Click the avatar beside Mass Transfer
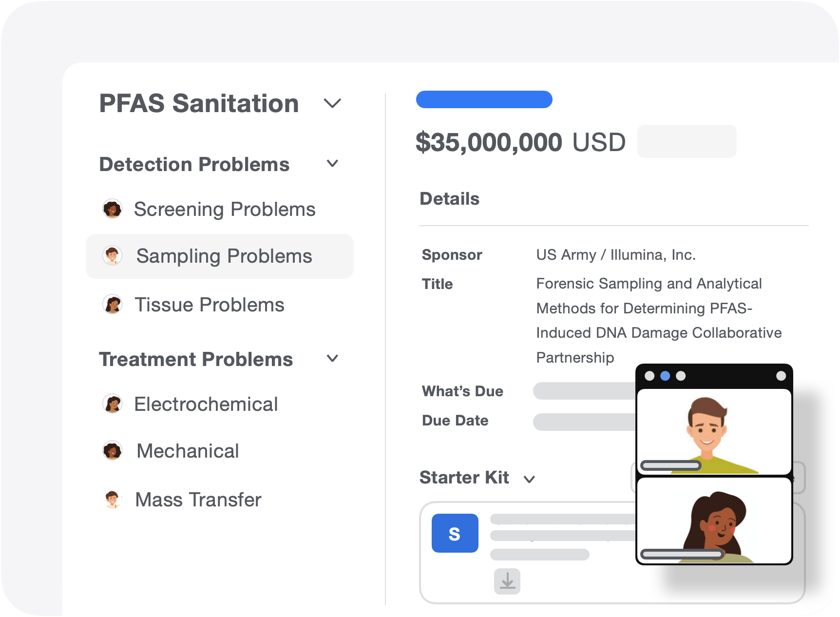This screenshot has height=617, width=840. click(113, 500)
